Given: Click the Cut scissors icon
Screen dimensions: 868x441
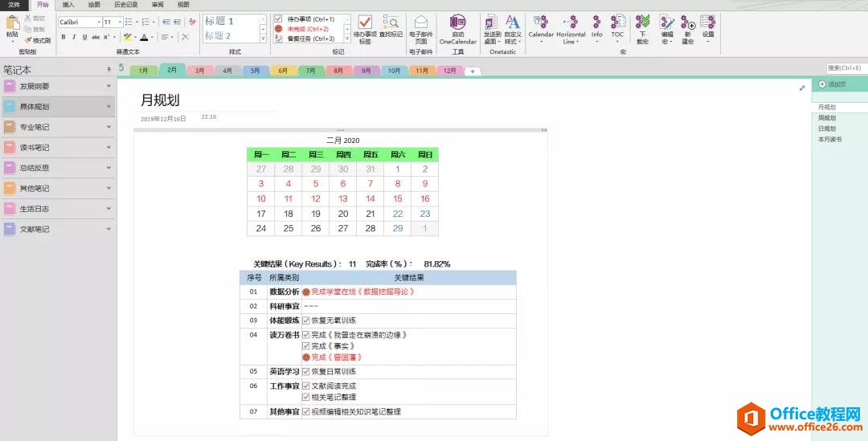Looking at the screenshot, I should tap(27, 18).
